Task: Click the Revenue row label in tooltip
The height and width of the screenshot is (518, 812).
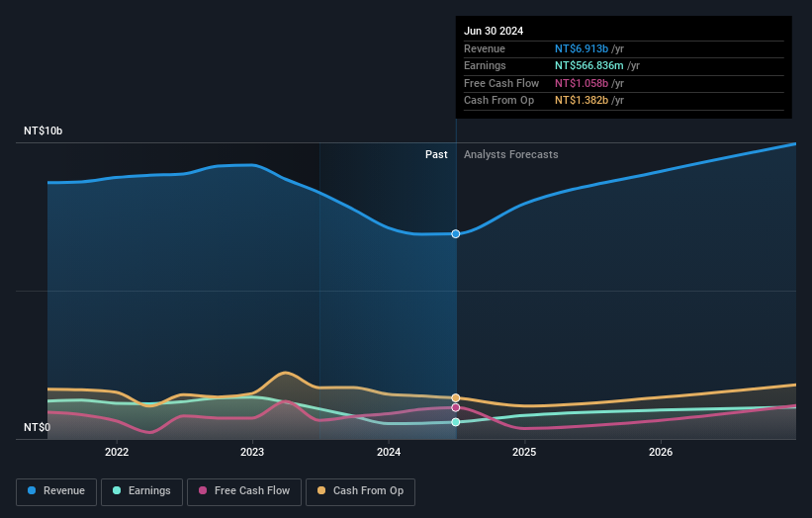Action: click(x=485, y=48)
